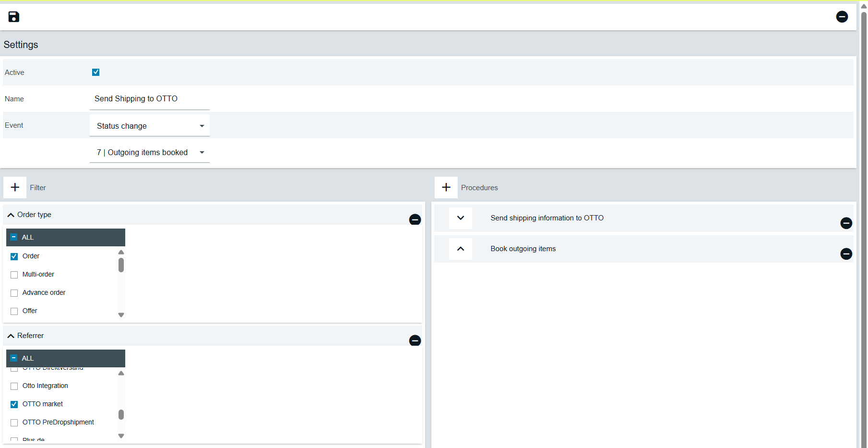Collapse the Order type filter section
Image resolution: width=868 pixels, height=448 pixels.
[x=11, y=215]
